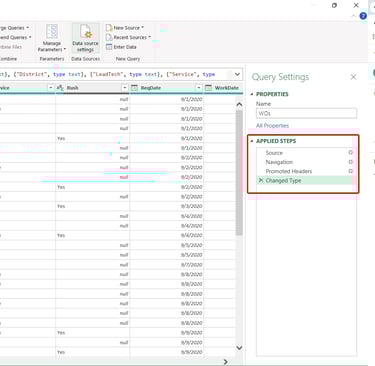Click the text type icon on Rush column
This screenshot has height=366, width=375.
click(x=60, y=88)
